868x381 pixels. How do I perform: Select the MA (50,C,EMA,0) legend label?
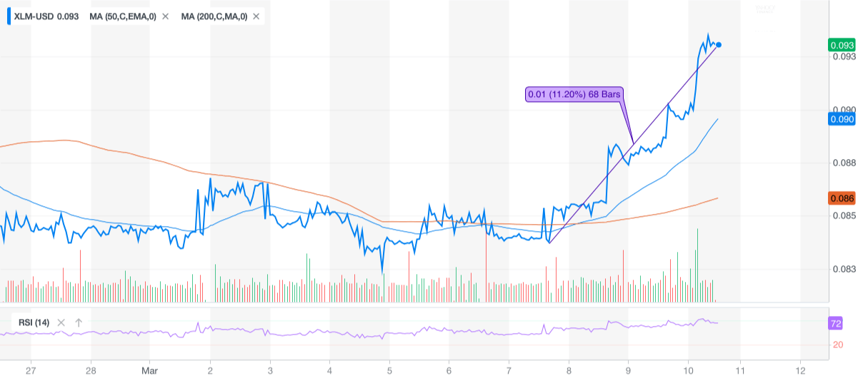point(123,16)
